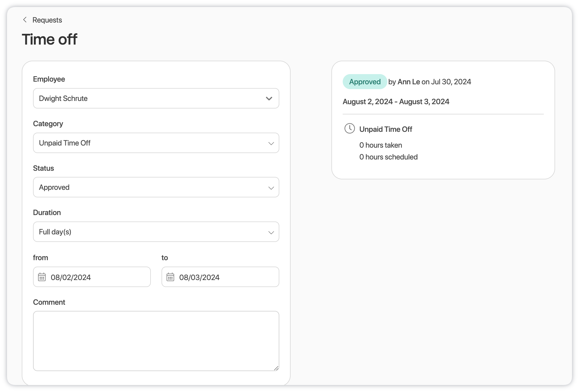Click the green Approved status badge
Screen dimensions: 579x392
(x=364, y=82)
